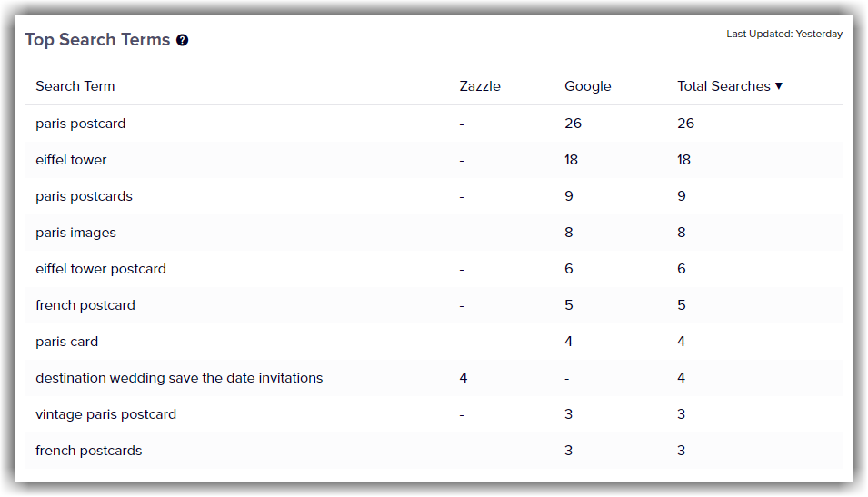Click the Last Updated: Yesterday label
The image size is (868, 497).
pyautogui.click(x=783, y=34)
